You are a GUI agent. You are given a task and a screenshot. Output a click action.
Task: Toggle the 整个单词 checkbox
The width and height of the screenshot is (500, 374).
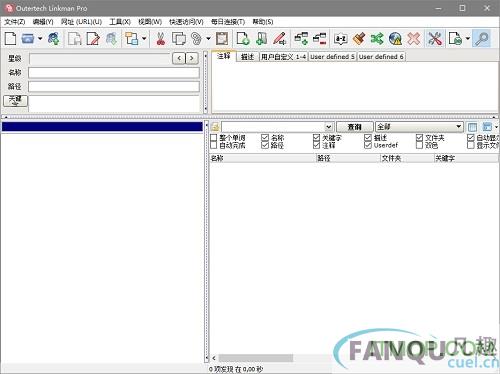tap(214, 137)
